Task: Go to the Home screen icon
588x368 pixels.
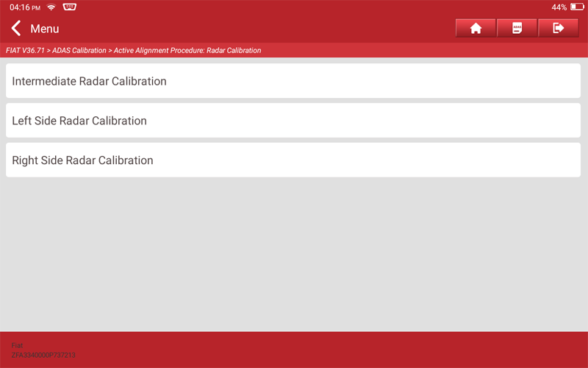Action: pyautogui.click(x=476, y=28)
